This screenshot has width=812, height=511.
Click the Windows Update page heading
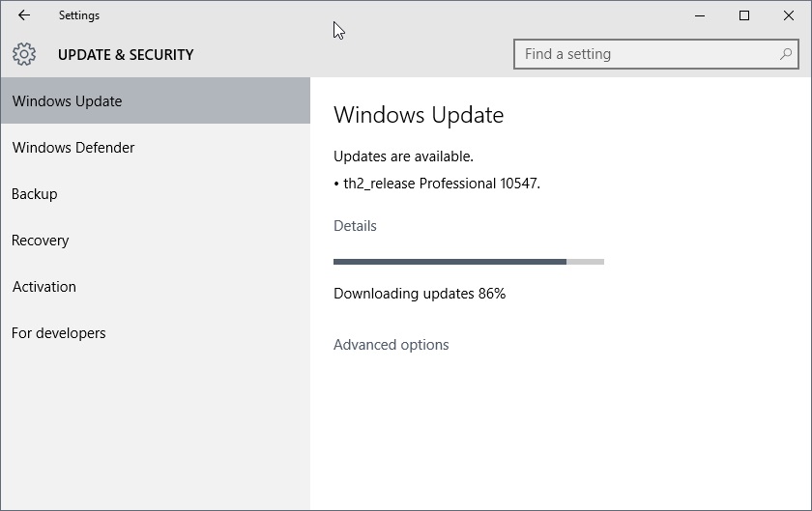[x=419, y=115]
